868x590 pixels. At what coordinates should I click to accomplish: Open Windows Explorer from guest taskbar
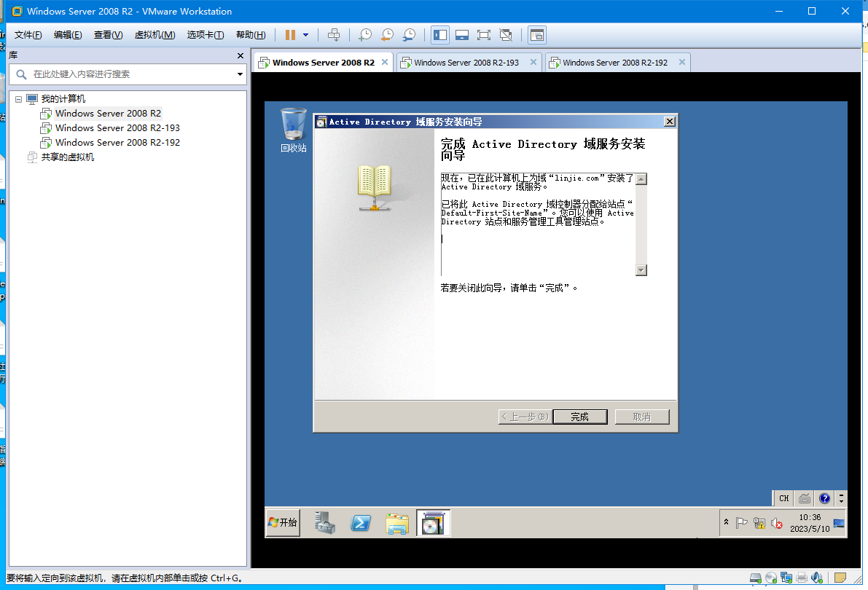pyautogui.click(x=397, y=522)
